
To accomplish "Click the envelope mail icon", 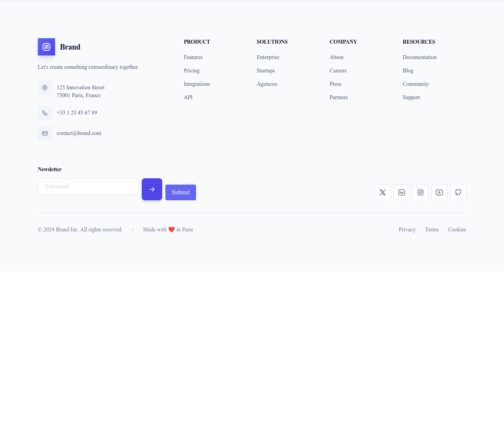I will tap(45, 133).
